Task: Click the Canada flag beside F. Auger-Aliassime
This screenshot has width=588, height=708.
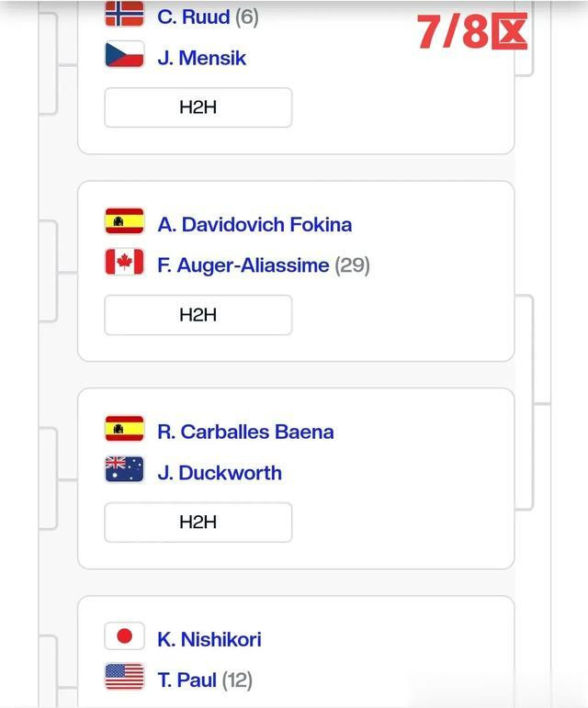Action: coord(124,262)
